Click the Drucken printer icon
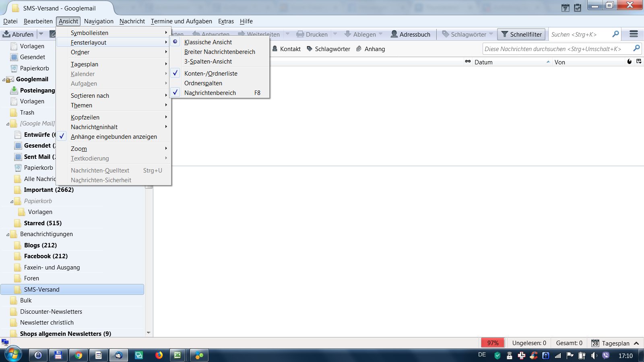 coord(300,34)
